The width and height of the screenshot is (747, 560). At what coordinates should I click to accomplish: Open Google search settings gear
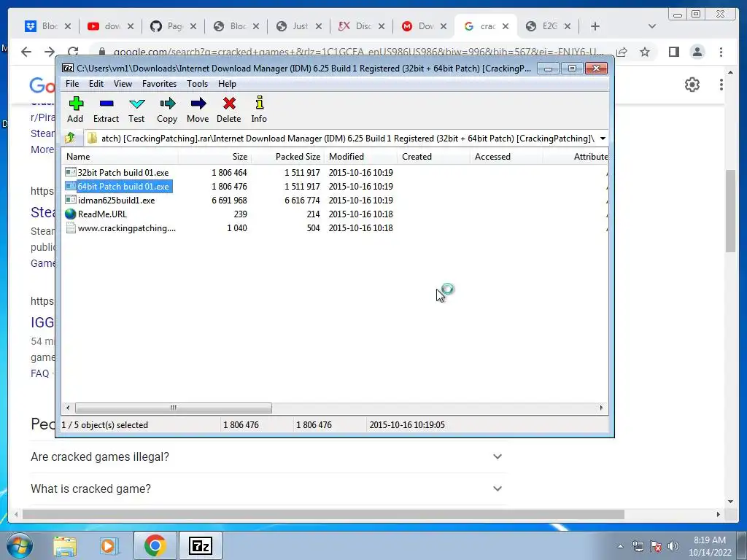pos(692,85)
